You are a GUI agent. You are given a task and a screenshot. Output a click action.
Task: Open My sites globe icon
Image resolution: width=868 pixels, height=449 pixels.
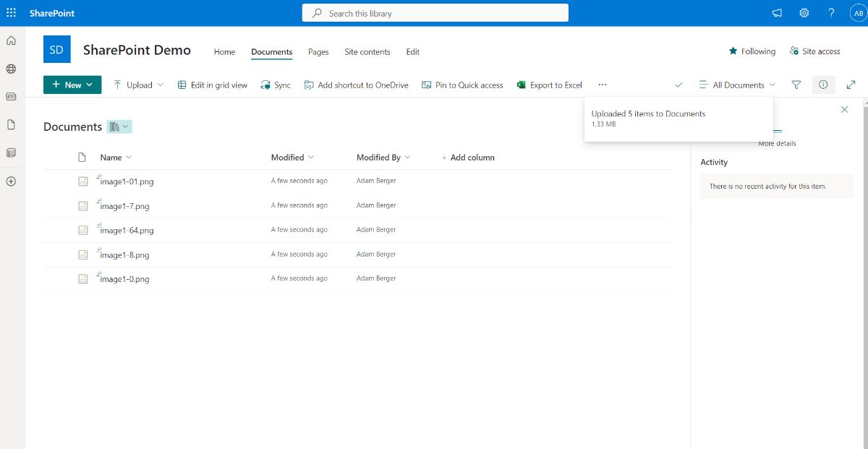[x=11, y=69]
